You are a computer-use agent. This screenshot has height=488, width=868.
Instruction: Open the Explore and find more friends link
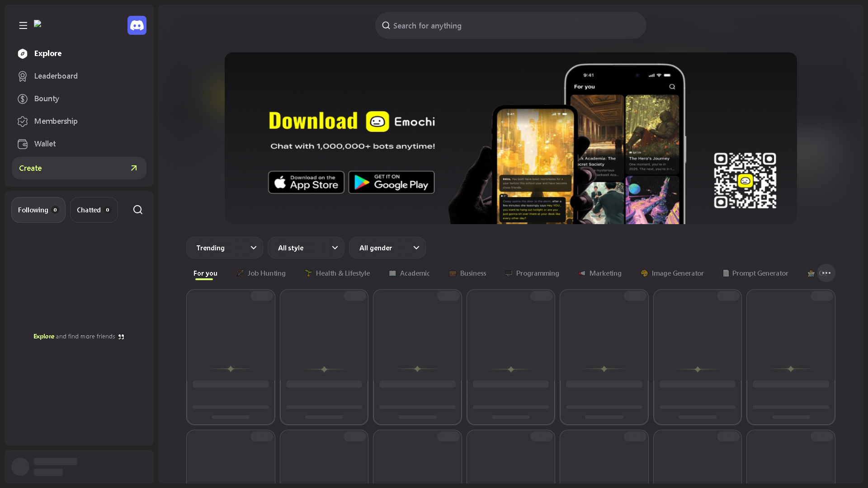[x=43, y=336]
